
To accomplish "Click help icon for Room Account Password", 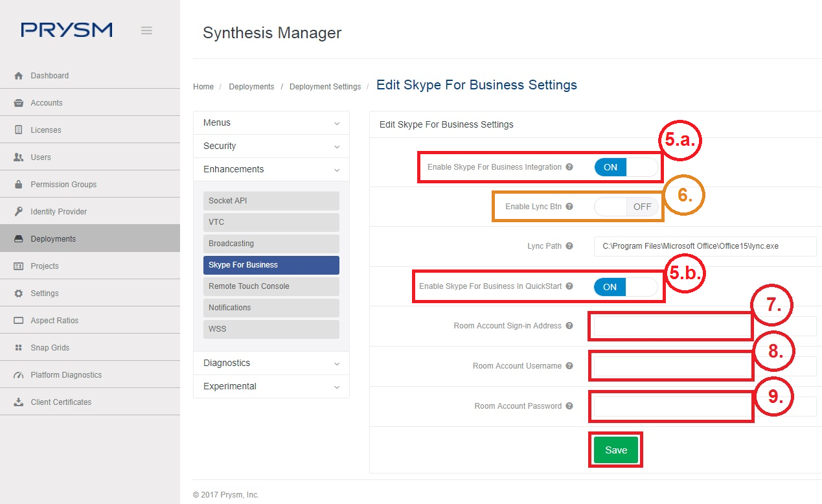I will coord(569,406).
